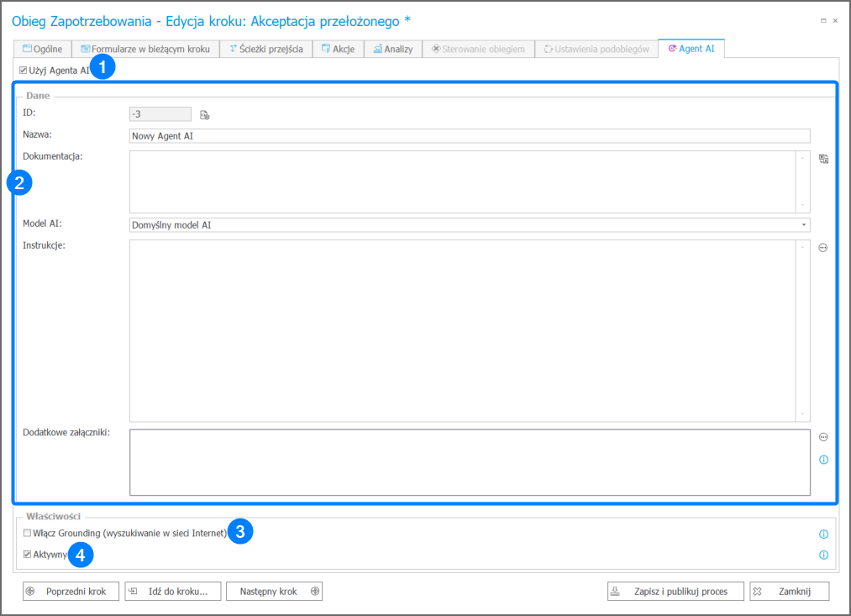Open the Formularze w bieżącym kroku tab
851x616 pixels.
145,49
